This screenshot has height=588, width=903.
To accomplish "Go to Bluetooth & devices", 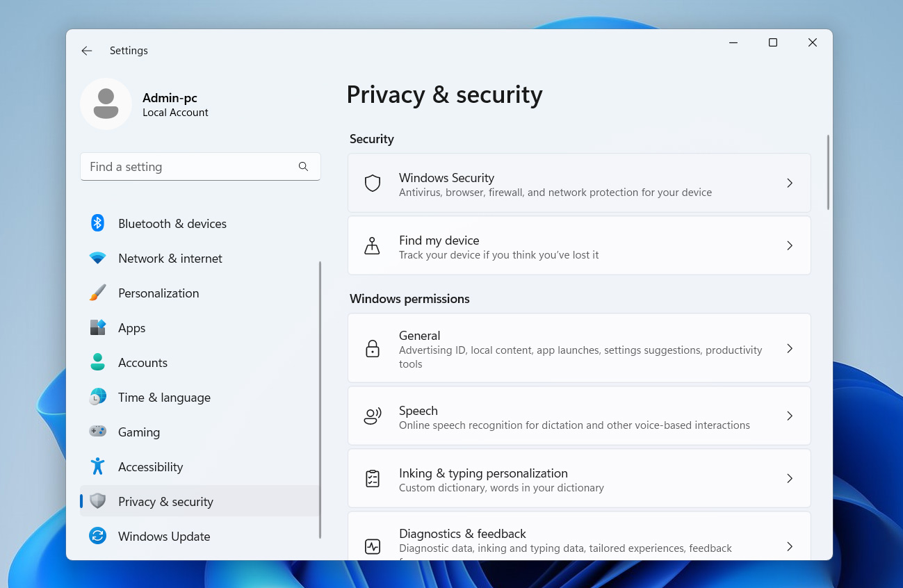I will click(200, 223).
